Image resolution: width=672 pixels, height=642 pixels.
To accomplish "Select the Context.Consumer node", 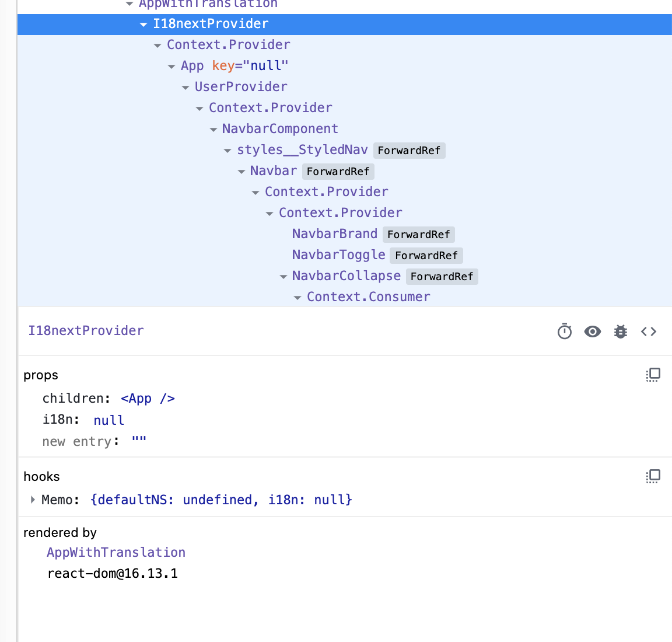I will [x=368, y=296].
